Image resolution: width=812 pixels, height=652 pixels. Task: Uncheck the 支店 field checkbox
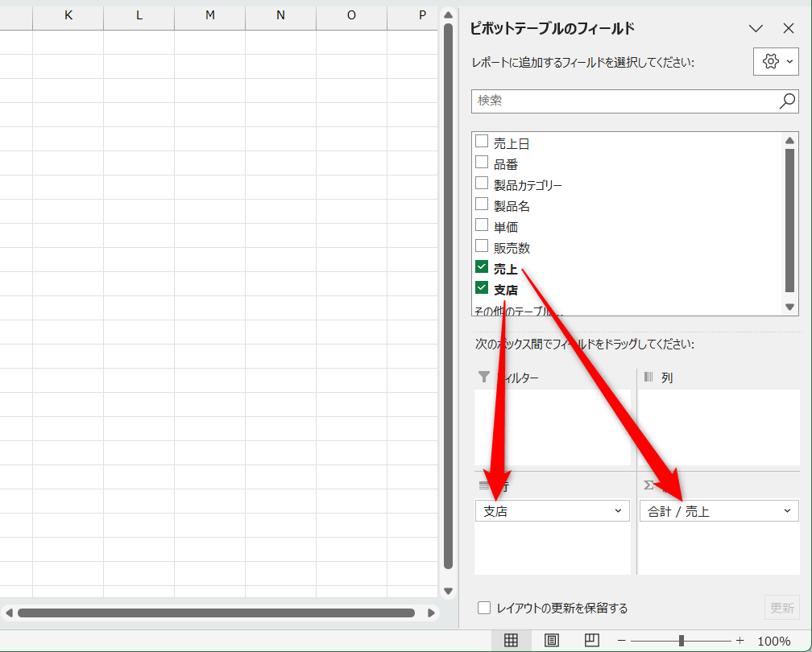tap(481, 287)
